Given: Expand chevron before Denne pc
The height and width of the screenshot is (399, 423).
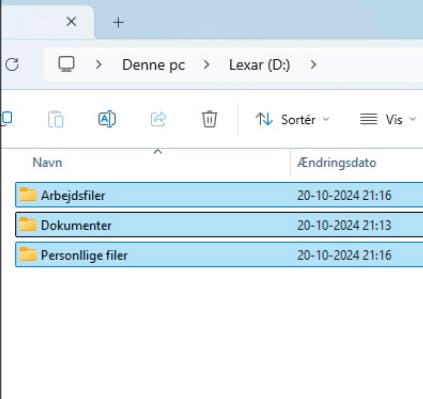Looking at the screenshot, I should pyautogui.click(x=98, y=65).
